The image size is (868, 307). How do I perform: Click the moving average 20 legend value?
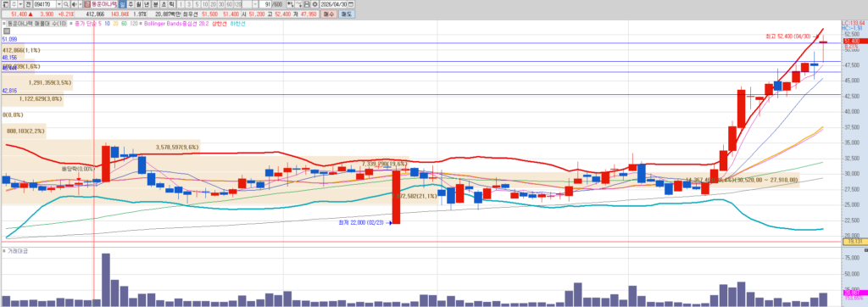tap(115, 23)
